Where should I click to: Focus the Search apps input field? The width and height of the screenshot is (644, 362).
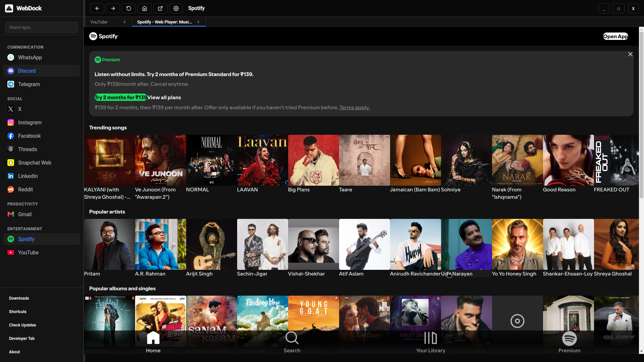pos(42,27)
